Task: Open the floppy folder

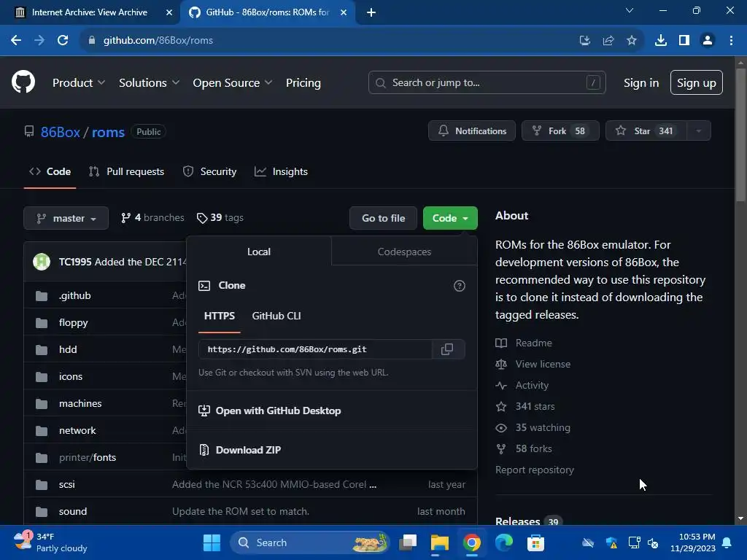Action: point(74,322)
